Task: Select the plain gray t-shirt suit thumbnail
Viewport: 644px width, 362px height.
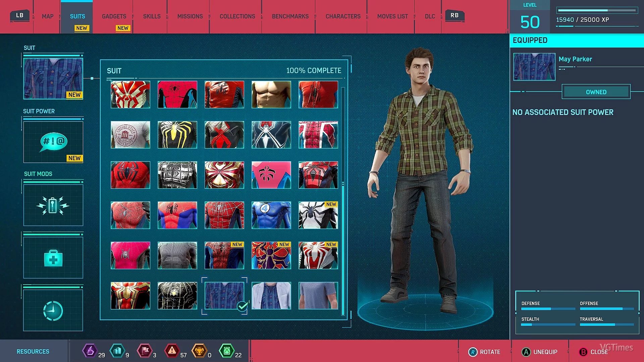Action: [318, 296]
